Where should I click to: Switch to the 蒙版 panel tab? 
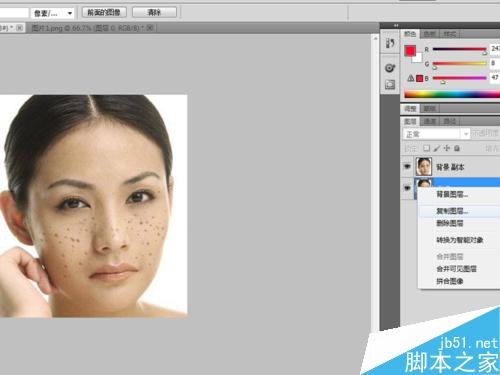430,109
